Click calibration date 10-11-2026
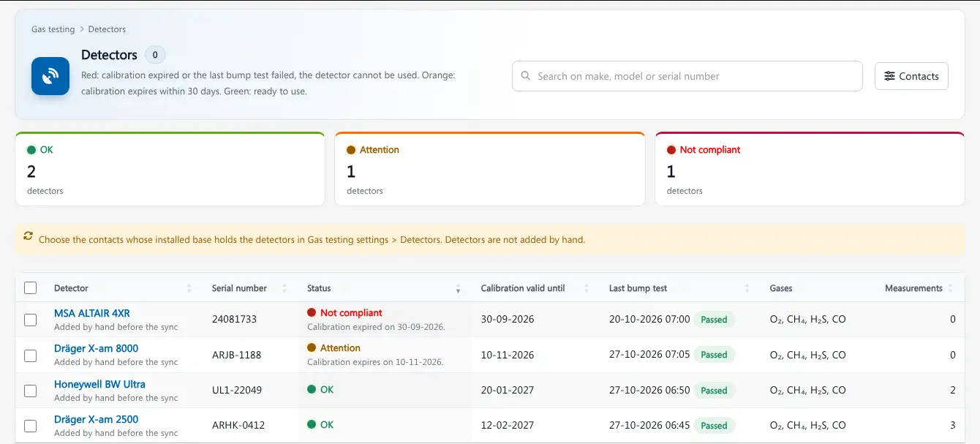This screenshot has width=980, height=444. click(508, 355)
